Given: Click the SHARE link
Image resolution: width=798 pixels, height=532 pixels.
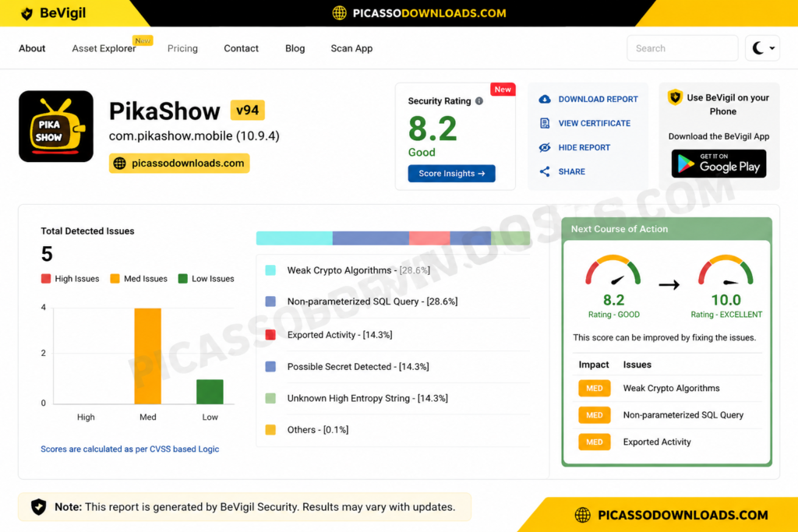Looking at the screenshot, I should tap(571, 171).
